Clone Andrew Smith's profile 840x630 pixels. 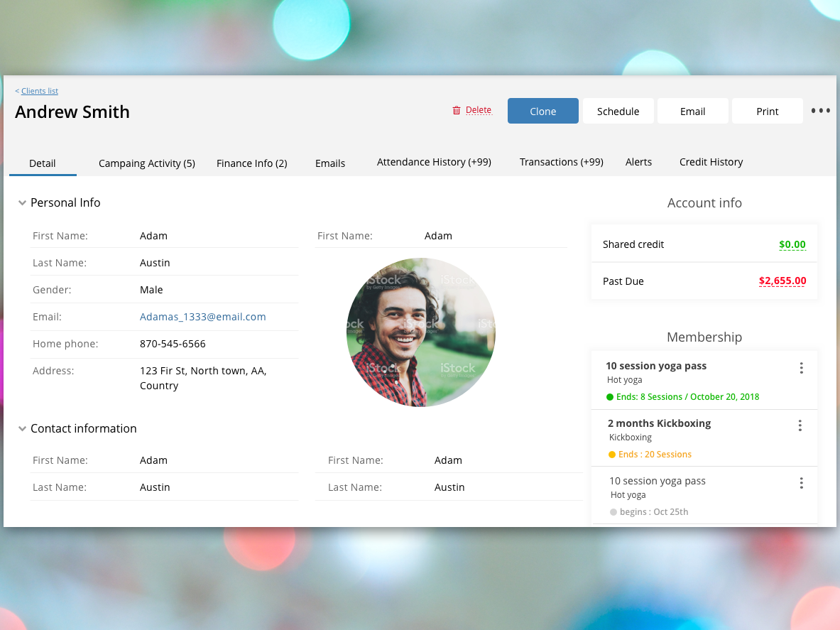pos(542,111)
